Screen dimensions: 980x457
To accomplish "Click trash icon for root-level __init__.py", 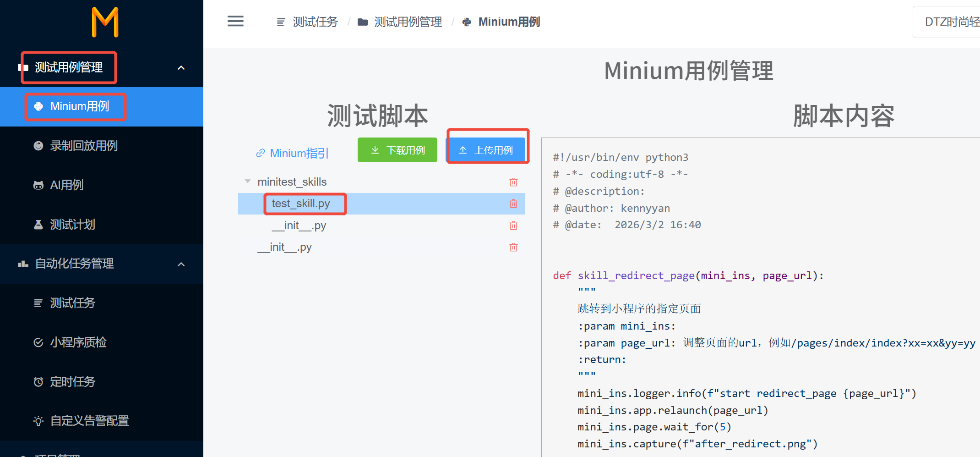I will [x=513, y=247].
